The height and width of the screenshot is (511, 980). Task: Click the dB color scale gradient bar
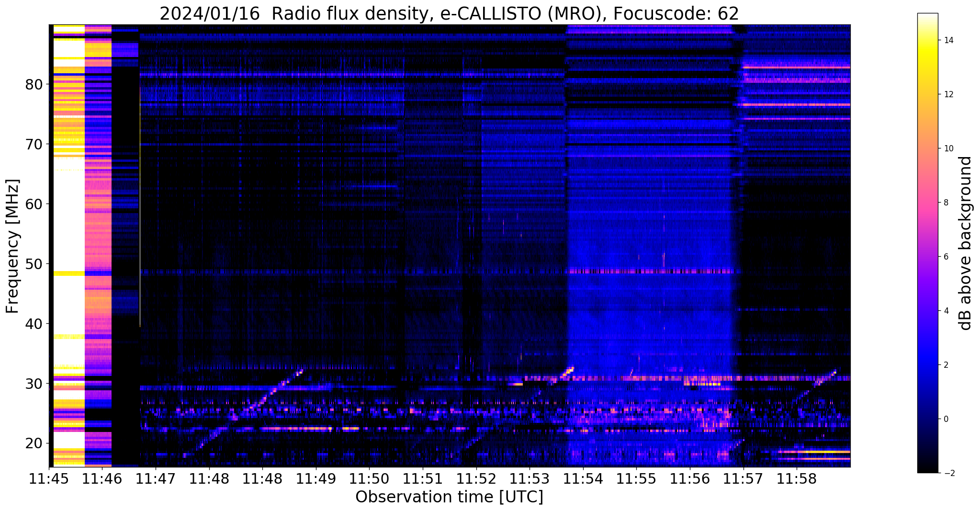point(927,243)
